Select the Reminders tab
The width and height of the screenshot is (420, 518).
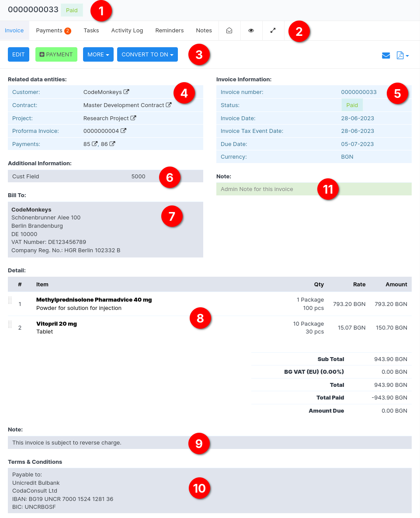(169, 31)
